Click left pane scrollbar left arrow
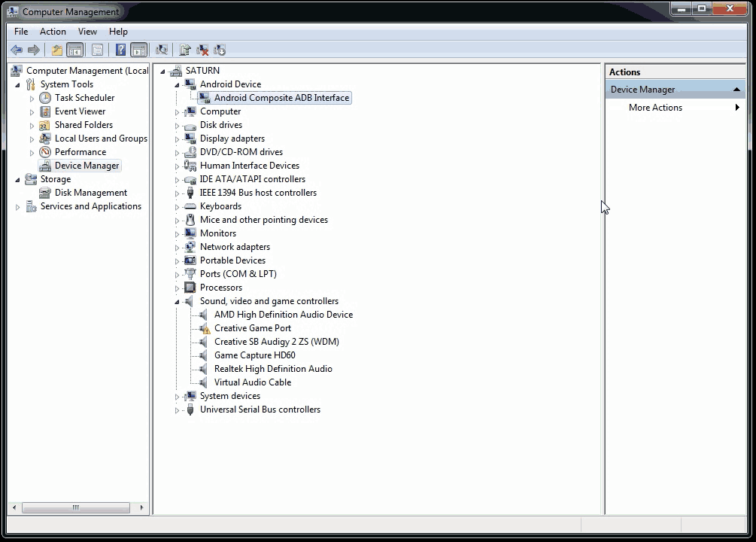The image size is (756, 542). [x=14, y=507]
